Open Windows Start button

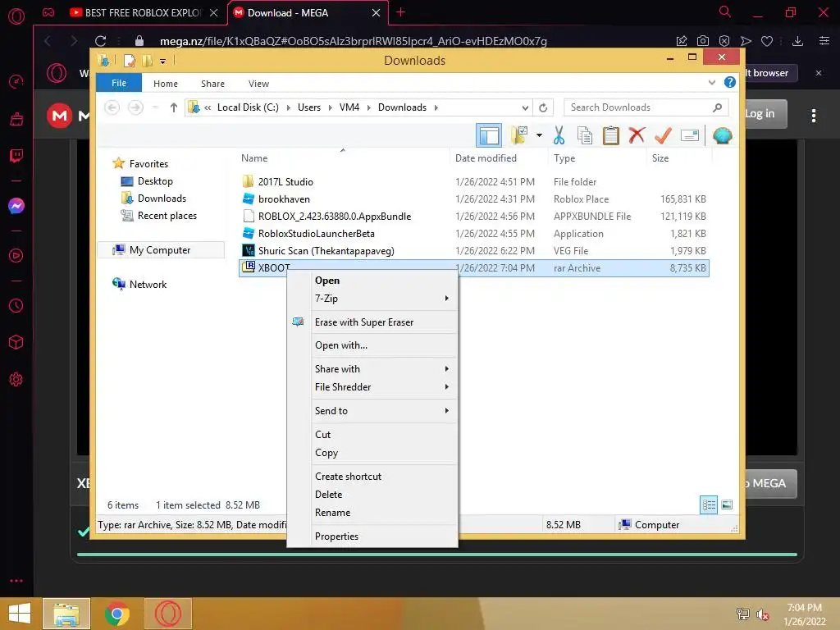[x=20, y=614]
